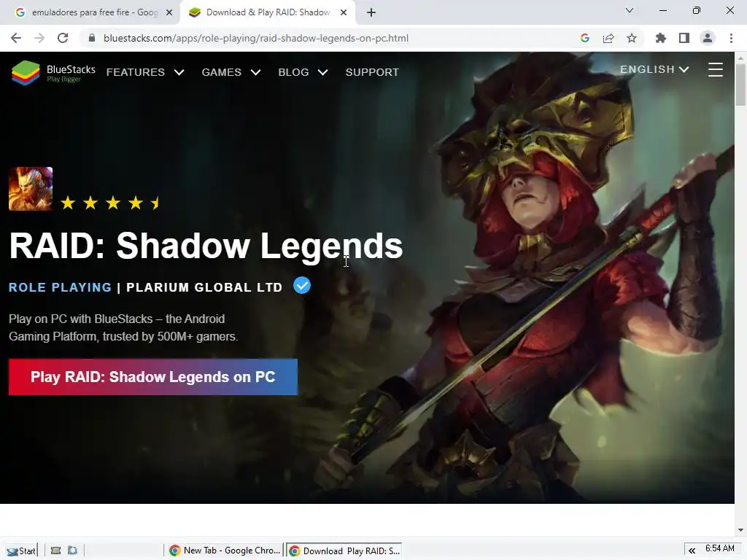Open the hamburger menu
The width and height of the screenshot is (747, 560).
(x=715, y=69)
